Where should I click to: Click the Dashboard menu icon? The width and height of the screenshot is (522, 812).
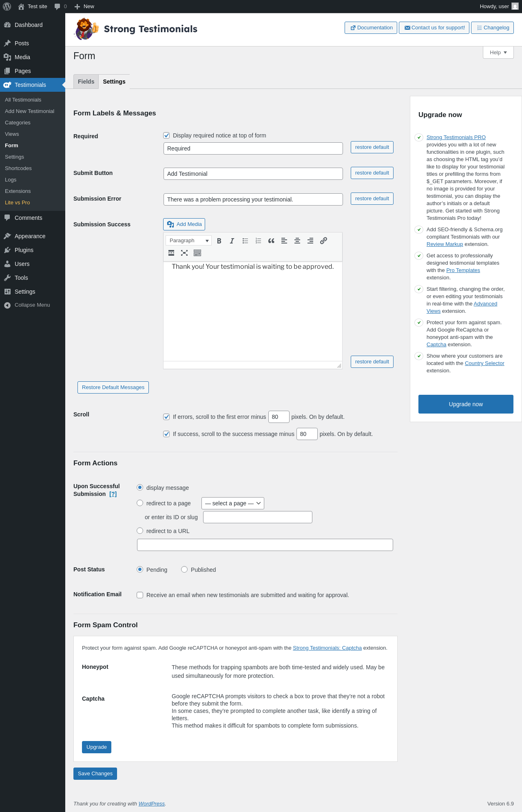[7, 25]
